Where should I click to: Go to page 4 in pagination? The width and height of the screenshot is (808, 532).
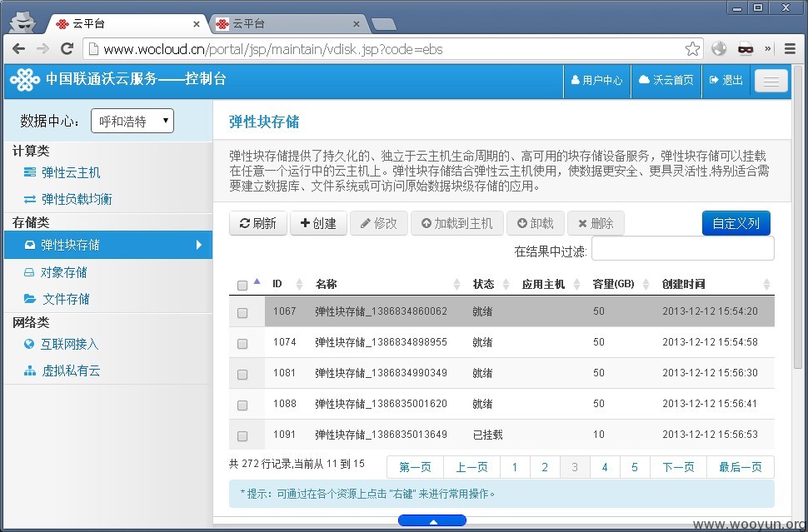(x=605, y=466)
